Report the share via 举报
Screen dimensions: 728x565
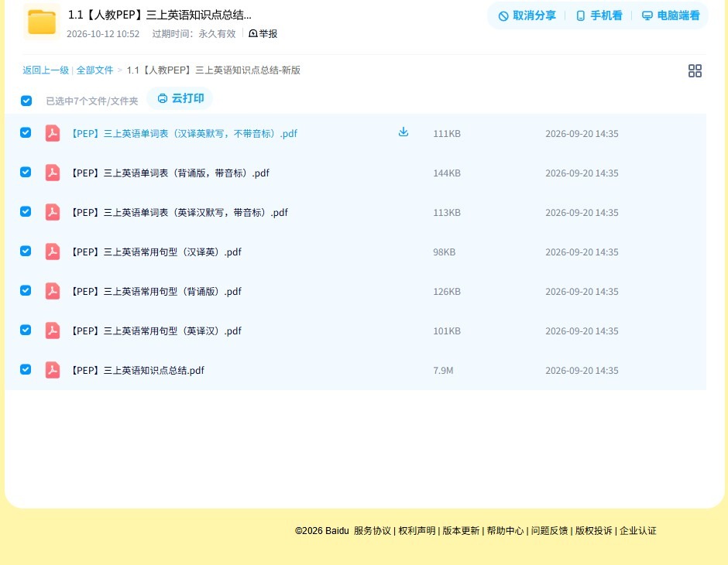(263, 33)
